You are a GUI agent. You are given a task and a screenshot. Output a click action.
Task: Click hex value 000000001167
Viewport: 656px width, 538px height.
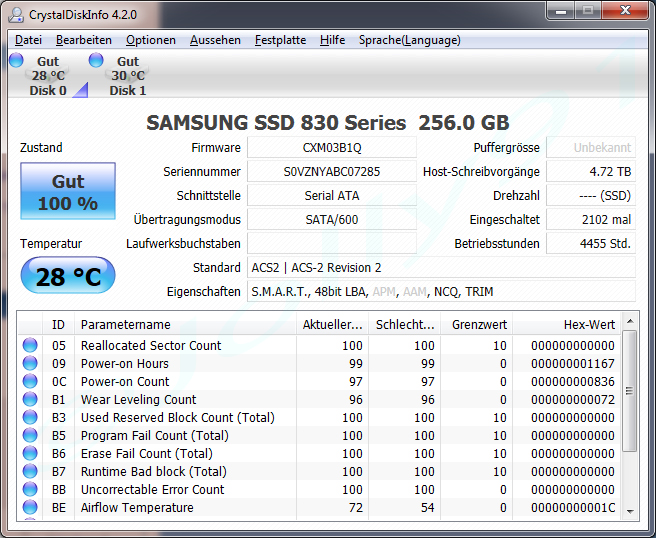pyautogui.click(x=573, y=364)
